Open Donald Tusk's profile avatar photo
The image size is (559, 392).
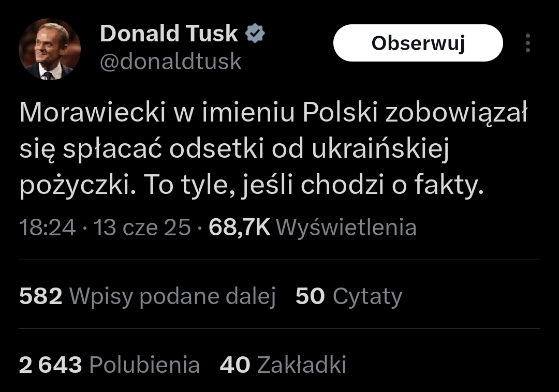coord(50,49)
